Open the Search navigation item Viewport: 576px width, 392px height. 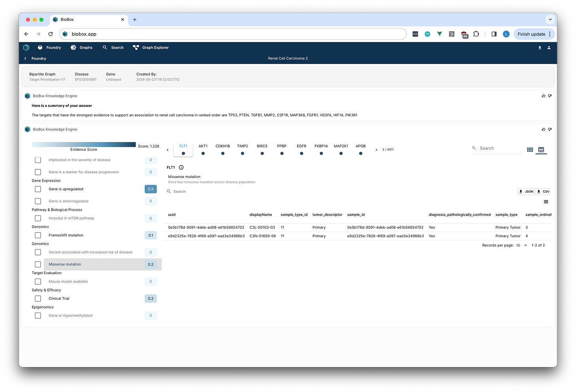point(113,47)
